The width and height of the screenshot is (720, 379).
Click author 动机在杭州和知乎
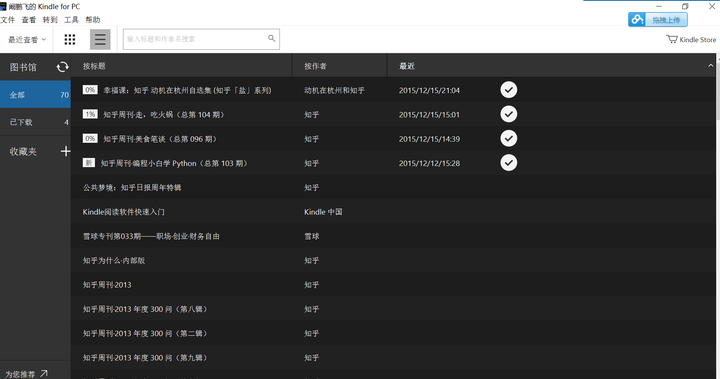(x=334, y=90)
